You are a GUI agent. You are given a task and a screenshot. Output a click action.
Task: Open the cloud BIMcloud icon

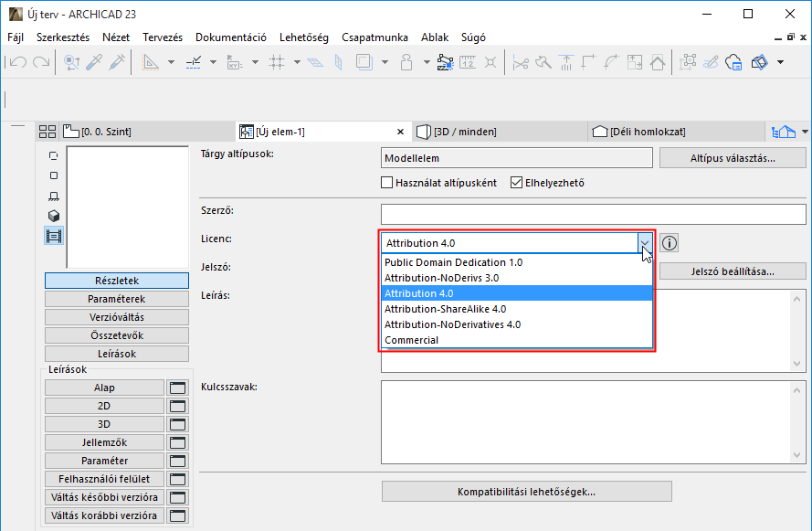coord(733,62)
